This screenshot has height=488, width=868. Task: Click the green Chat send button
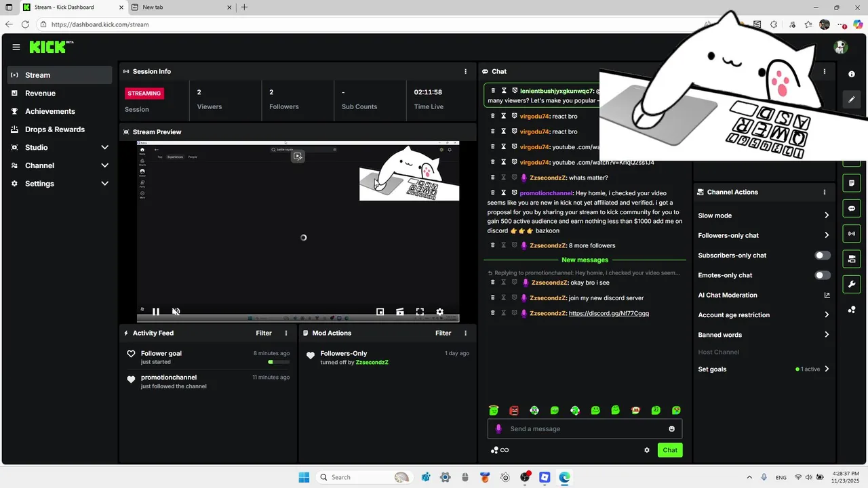coord(670,450)
